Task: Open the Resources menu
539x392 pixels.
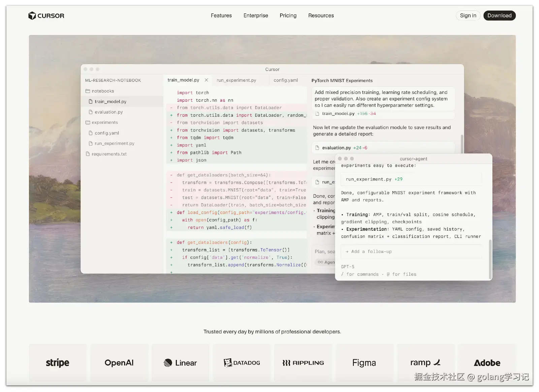Action: pos(321,15)
